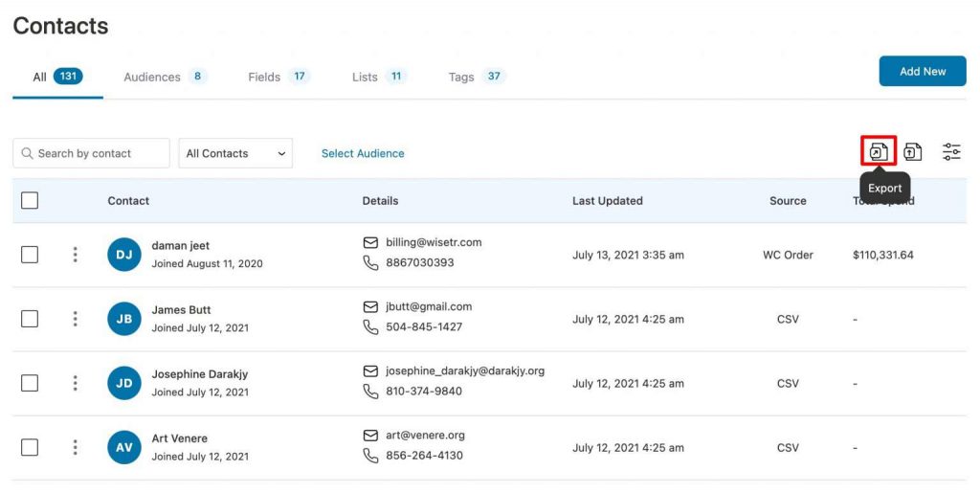Click the email billing@wisetr.com
The image size is (980, 493).
434,242
